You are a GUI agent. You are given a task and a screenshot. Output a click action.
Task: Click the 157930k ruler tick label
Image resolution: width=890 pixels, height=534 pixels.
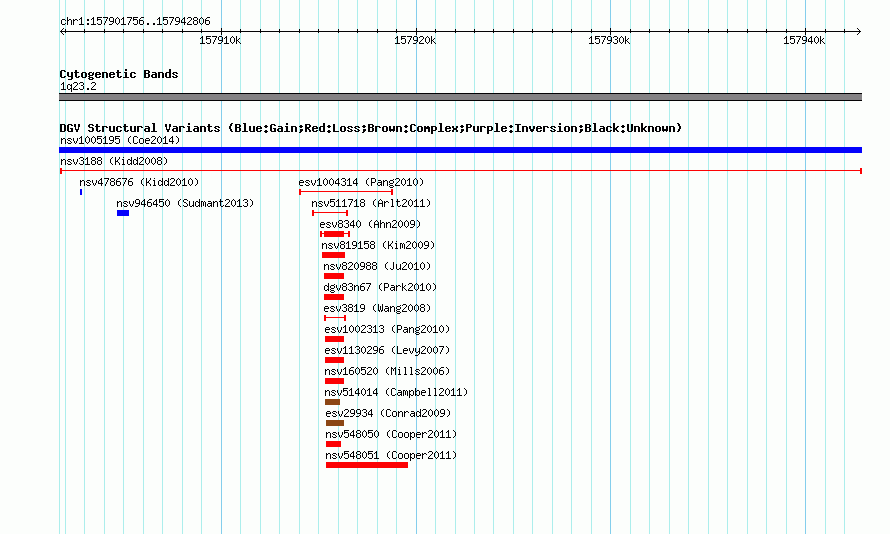click(609, 41)
